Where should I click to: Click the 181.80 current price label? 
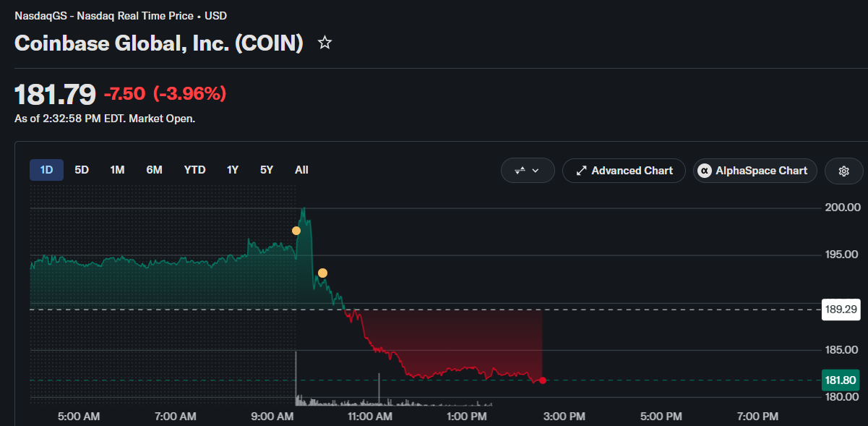[x=841, y=380]
